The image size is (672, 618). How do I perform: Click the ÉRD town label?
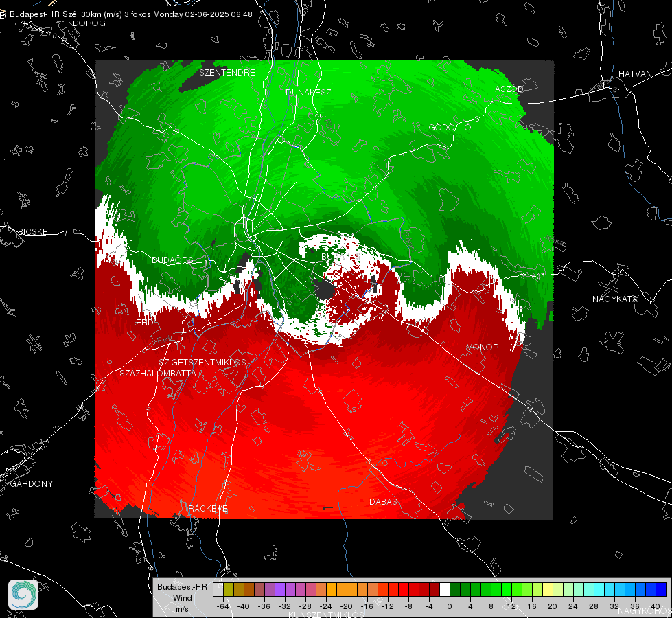pyautogui.click(x=144, y=323)
